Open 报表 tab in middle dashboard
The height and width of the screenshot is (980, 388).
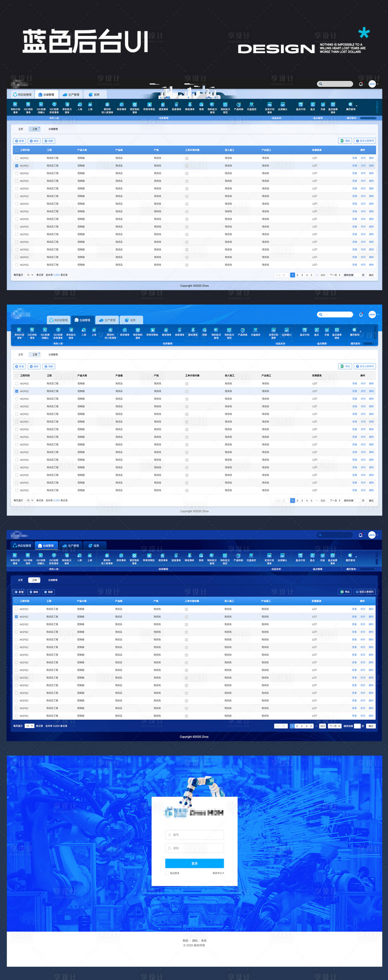coord(131,320)
